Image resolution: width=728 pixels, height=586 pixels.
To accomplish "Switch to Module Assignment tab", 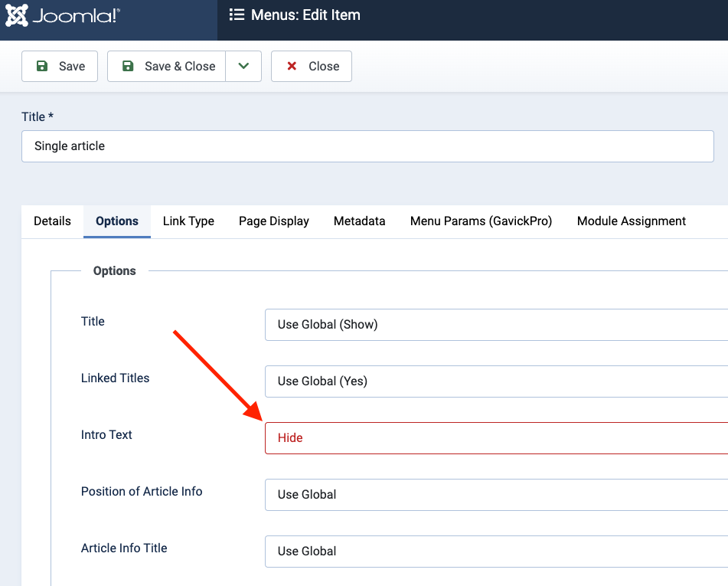I will coord(631,221).
